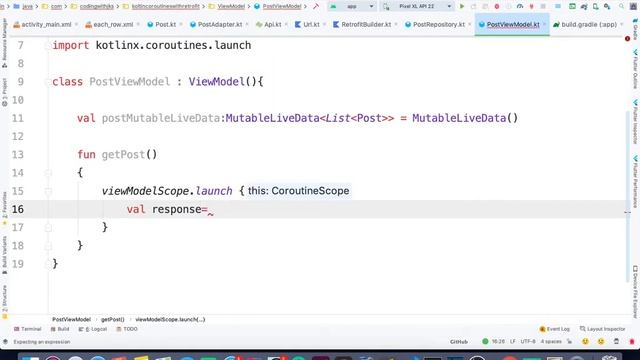The height and width of the screenshot is (360, 640).
Task: Open the Logcat tool window
Action: 93,329
